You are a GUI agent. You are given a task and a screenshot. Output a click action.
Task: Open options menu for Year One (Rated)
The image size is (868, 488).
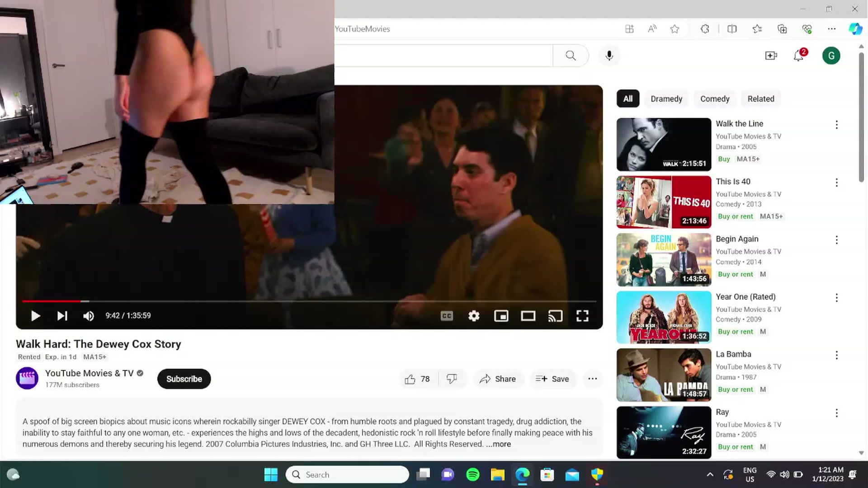pyautogui.click(x=836, y=298)
